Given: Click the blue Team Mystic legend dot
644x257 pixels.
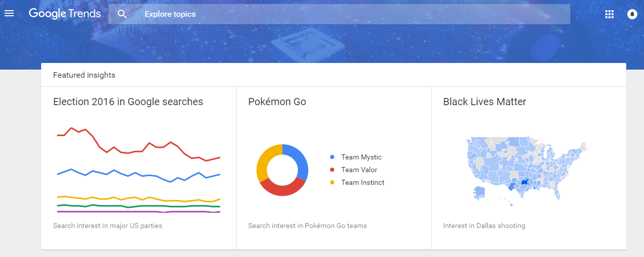Looking at the screenshot, I should coord(332,157).
